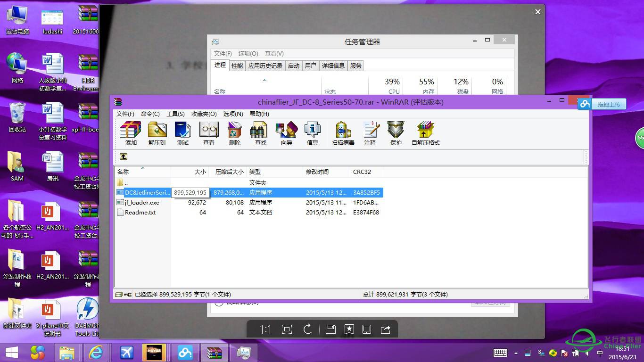This screenshot has width=644, height=362.
Task: Select the Readme.txt file entry
Action: [140, 213]
